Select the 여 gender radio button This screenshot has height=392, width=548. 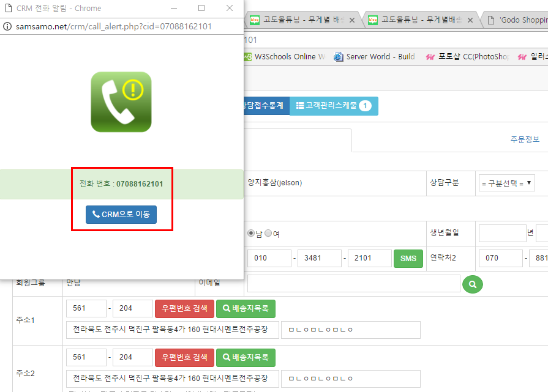point(268,234)
